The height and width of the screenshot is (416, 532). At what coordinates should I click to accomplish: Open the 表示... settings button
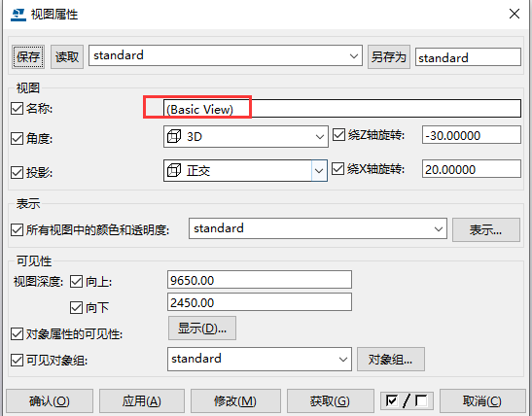[x=486, y=229]
